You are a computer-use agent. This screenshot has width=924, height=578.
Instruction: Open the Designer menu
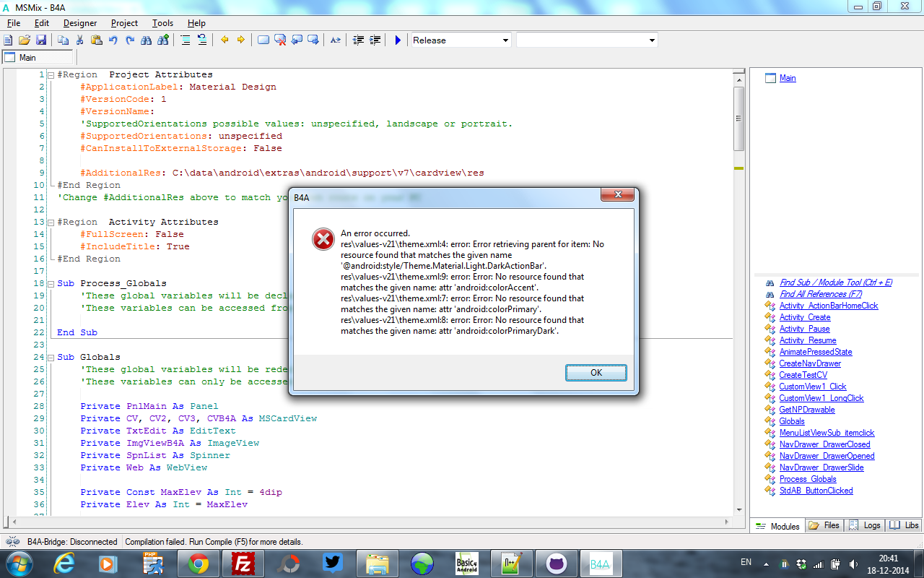(80, 23)
